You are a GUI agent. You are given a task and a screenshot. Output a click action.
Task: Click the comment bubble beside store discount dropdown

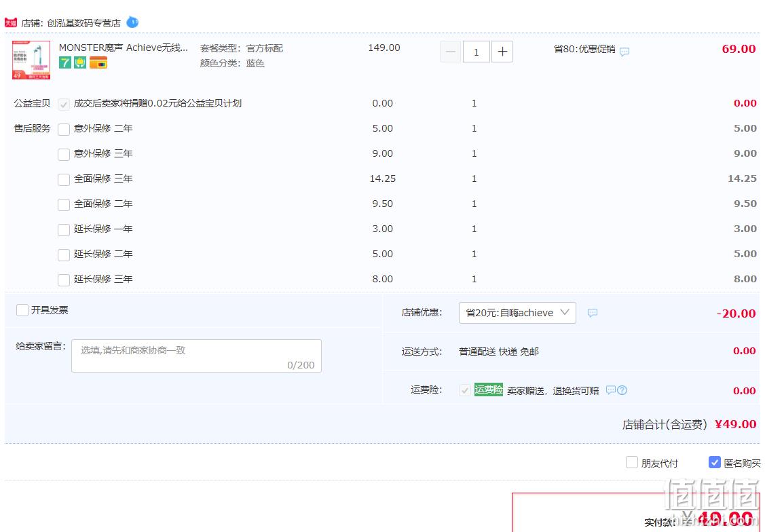tap(593, 313)
